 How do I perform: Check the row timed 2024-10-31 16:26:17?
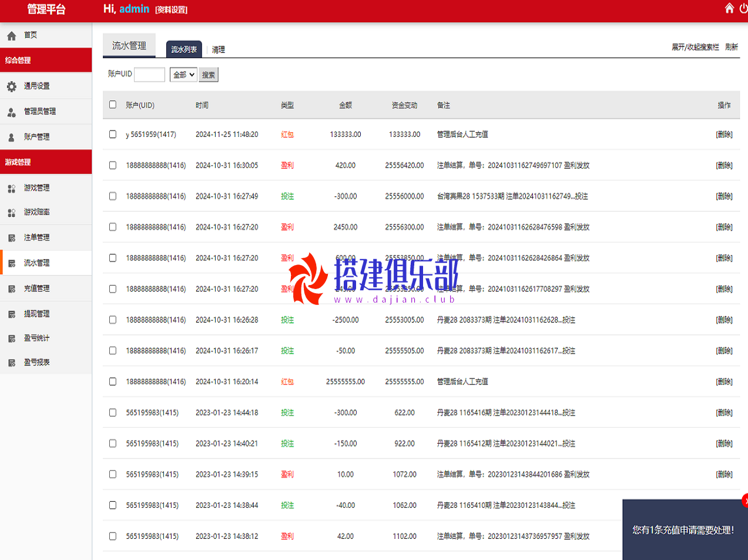point(113,351)
